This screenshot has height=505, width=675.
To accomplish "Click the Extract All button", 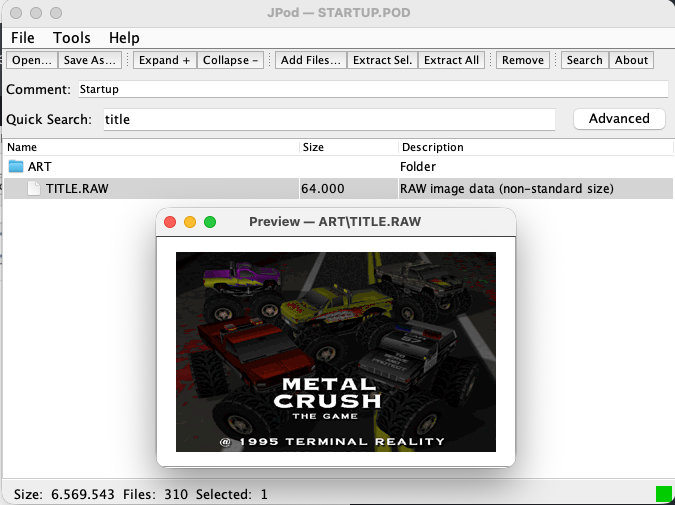I will tap(452, 60).
